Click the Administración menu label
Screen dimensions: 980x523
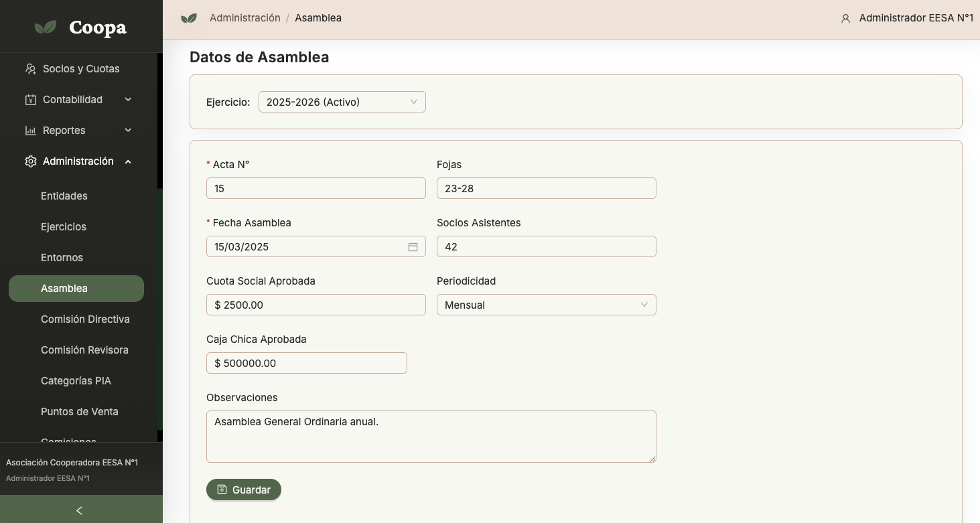click(x=78, y=161)
